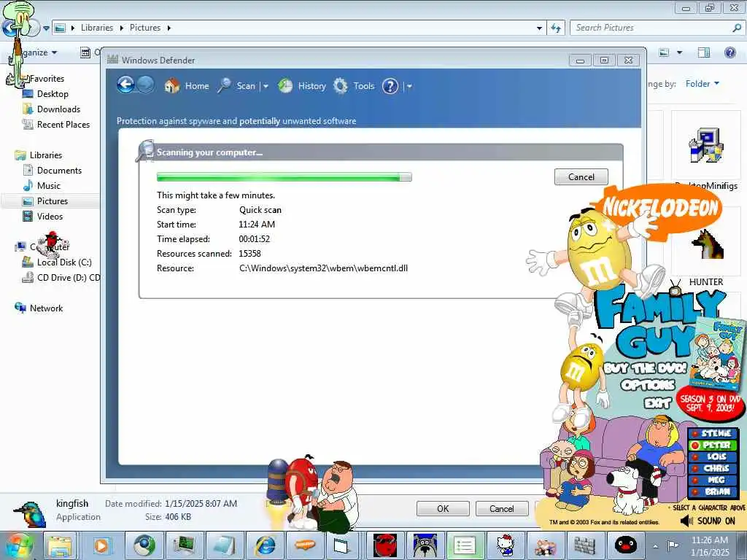The image size is (747, 560).
Task: Click the Hello Kitty taskbar icon
Action: pos(506,546)
